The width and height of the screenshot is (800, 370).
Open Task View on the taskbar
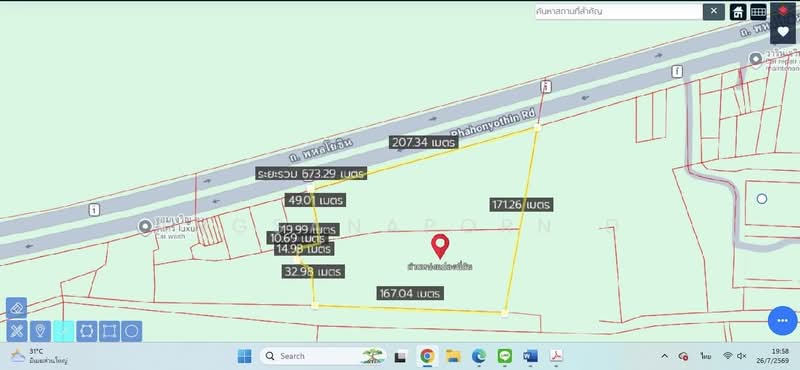click(401, 356)
